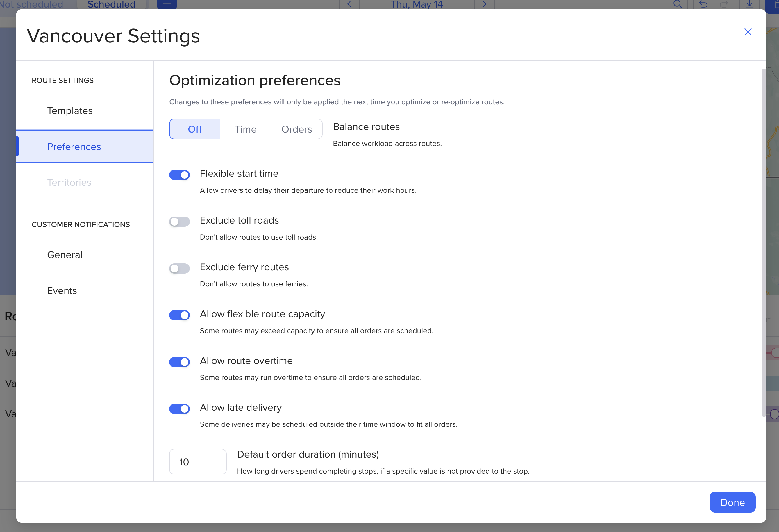Click the blue plus add button

167,4
